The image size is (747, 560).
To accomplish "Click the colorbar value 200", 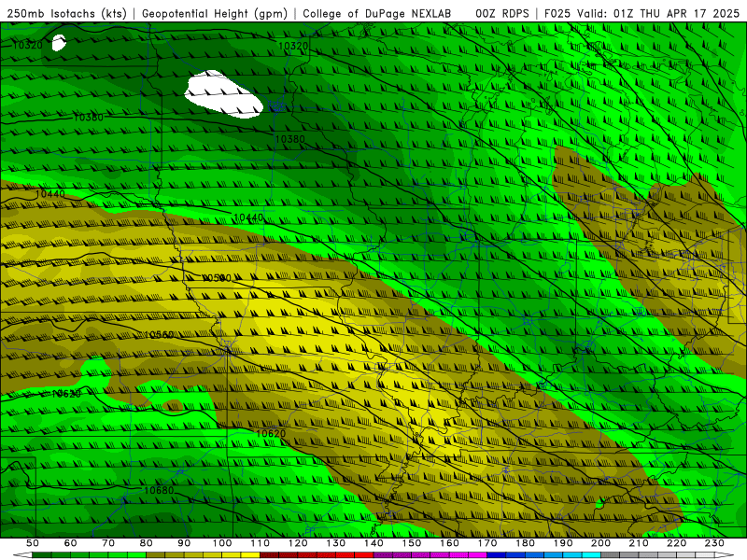I will tap(600, 543).
